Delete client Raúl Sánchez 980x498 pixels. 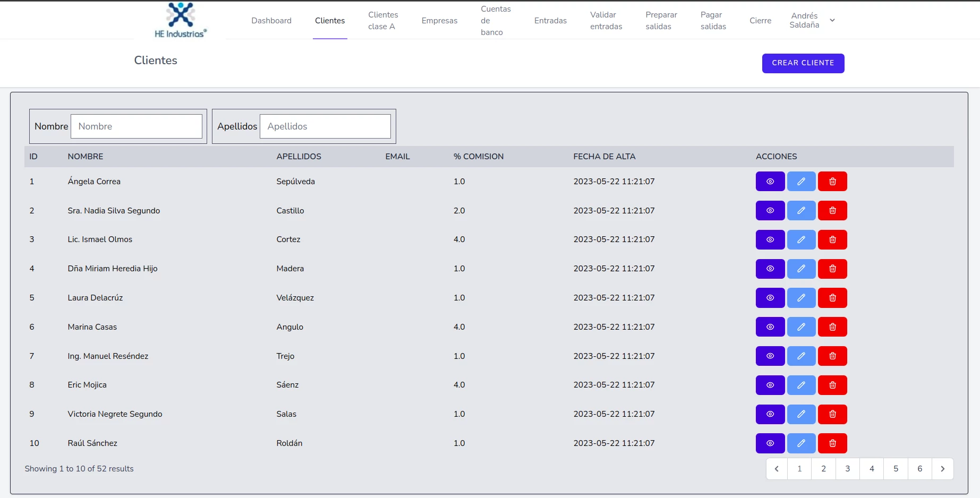tap(832, 443)
